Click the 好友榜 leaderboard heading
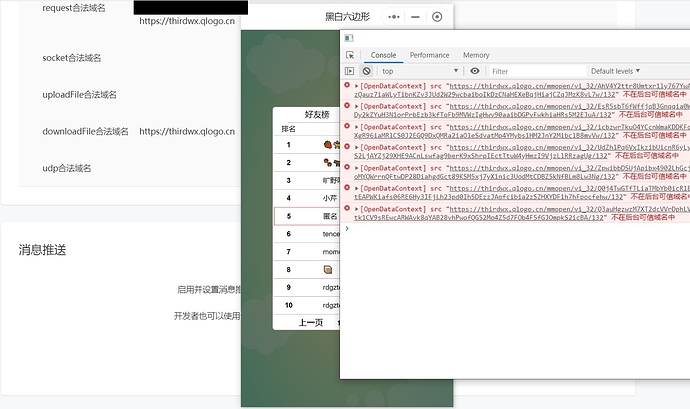690x409 pixels. (x=317, y=115)
